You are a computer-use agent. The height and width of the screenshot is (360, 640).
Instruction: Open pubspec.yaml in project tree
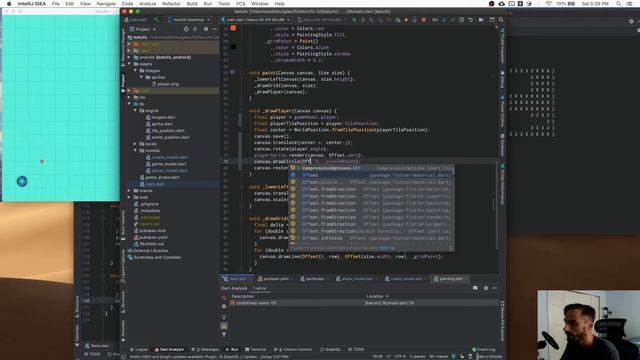(151, 237)
